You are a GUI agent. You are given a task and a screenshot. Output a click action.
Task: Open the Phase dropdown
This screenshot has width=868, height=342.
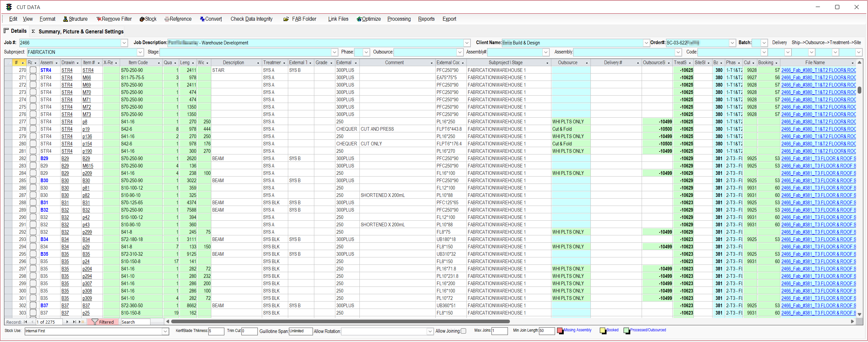click(x=366, y=52)
